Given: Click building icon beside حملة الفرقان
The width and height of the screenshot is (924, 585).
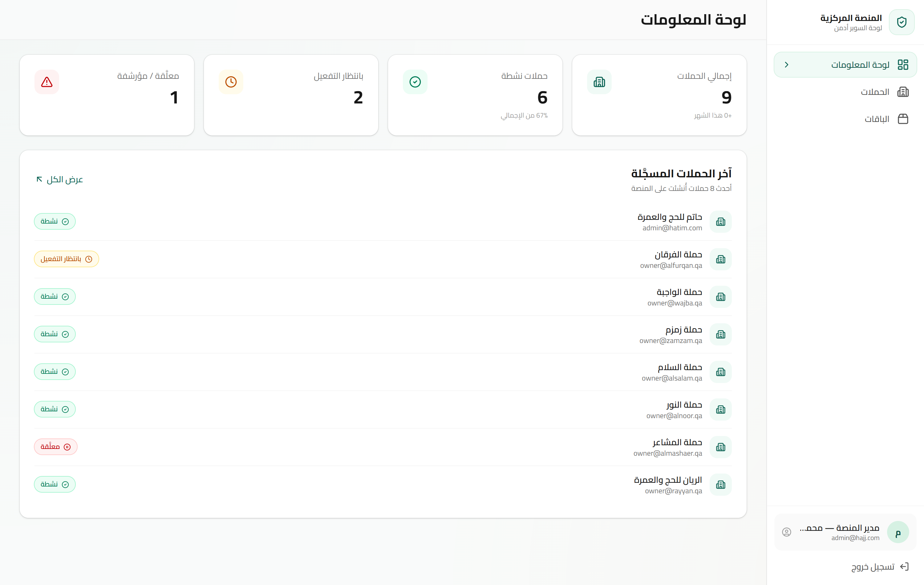Looking at the screenshot, I should (720, 259).
